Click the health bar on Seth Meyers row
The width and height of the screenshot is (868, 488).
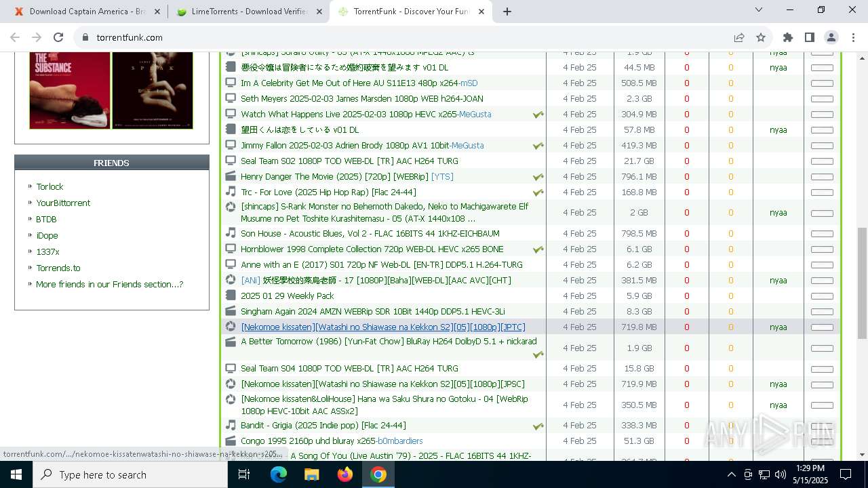[822, 99]
